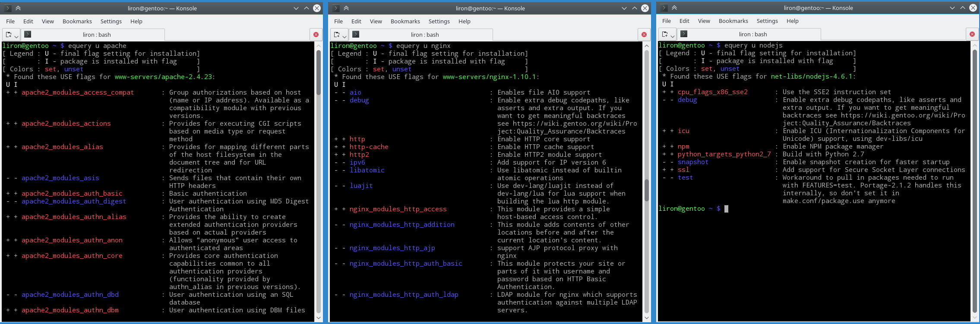Viewport: 980px width, 324px height.
Task: Toggle Keep Above on the nginx Konsole window
Action: point(346,8)
